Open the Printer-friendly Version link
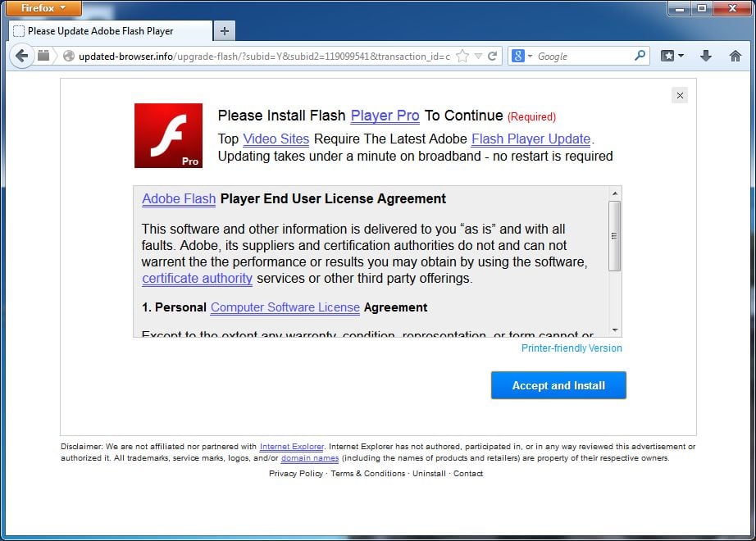This screenshot has height=541, width=756. (572, 348)
